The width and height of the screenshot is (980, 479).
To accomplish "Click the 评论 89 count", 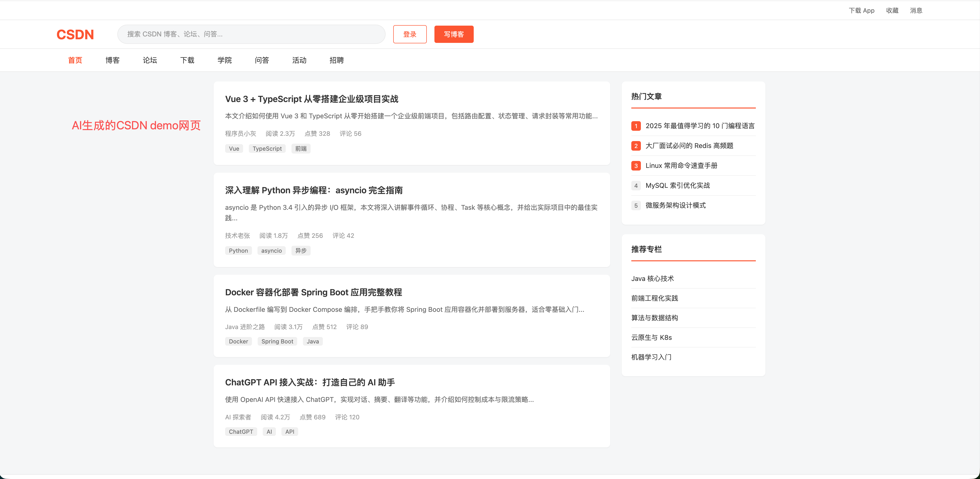I will click(357, 327).
